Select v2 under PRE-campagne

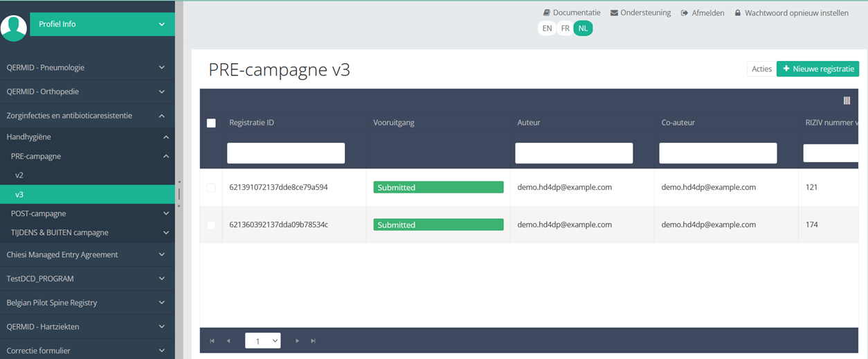19,175
